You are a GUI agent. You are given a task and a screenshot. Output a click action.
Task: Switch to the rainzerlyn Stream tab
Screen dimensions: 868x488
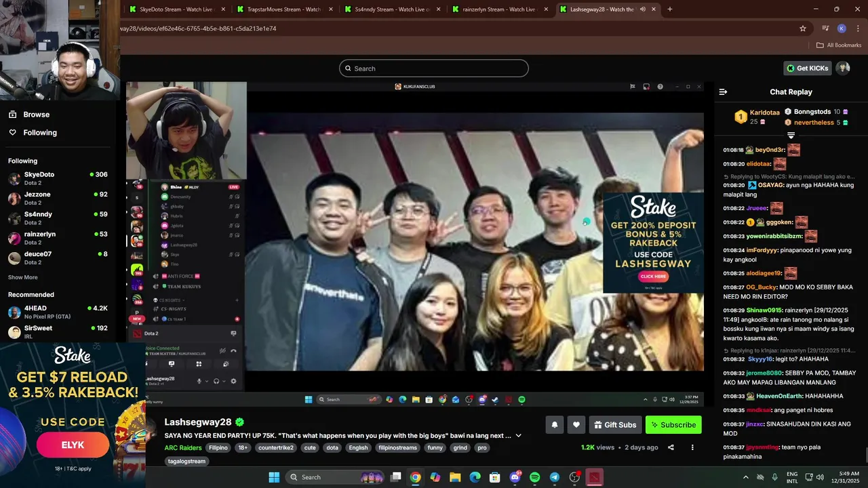click(x=500, y=9)
